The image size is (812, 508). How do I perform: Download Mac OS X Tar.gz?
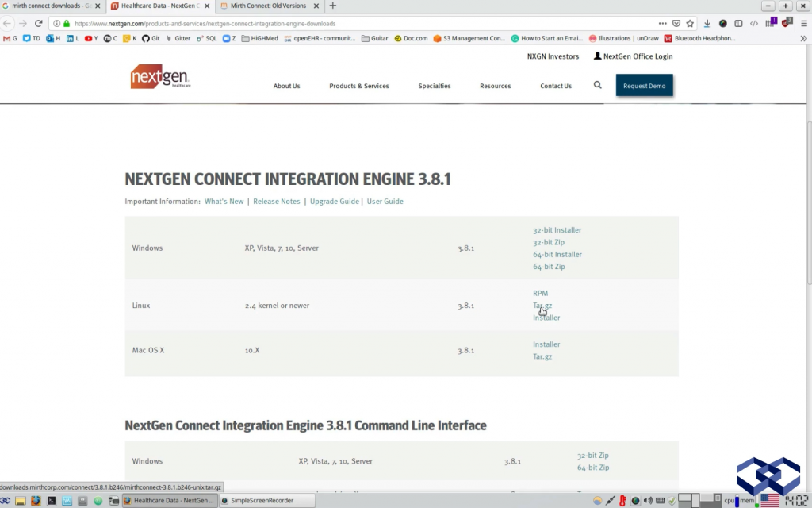pyautogui.click(x=542, y=356)
